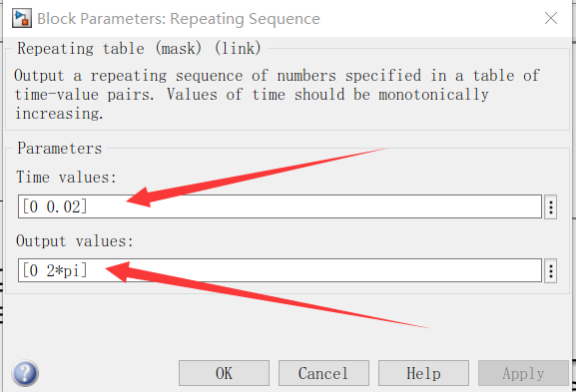Click inside the Output values input field
The height and width of the screenshot is (392, 576).
click(x=280, y=270)
